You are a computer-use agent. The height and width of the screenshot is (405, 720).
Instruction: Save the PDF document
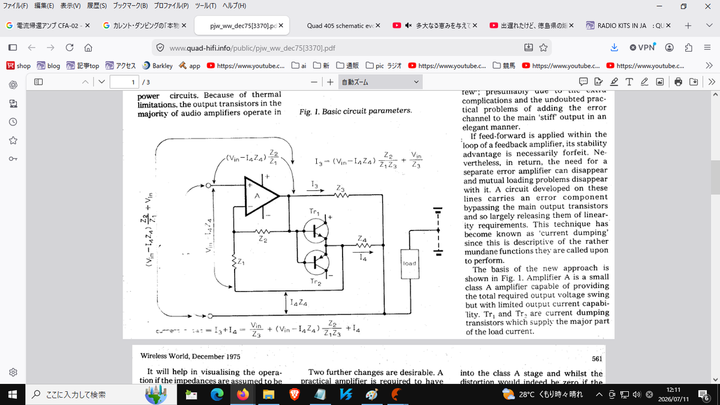click(693, 82)
